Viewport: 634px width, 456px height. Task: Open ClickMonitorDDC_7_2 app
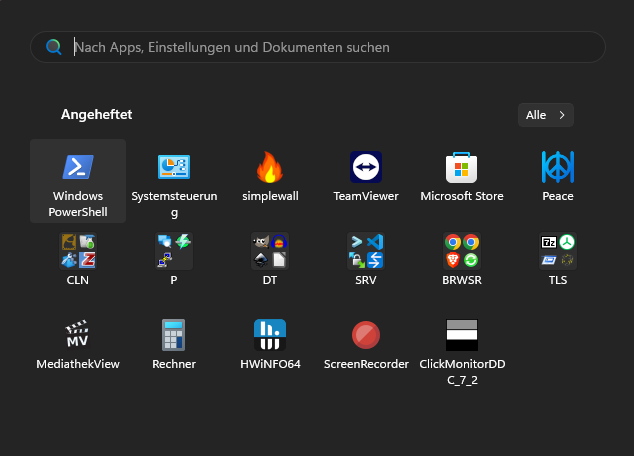click(462, 351)
